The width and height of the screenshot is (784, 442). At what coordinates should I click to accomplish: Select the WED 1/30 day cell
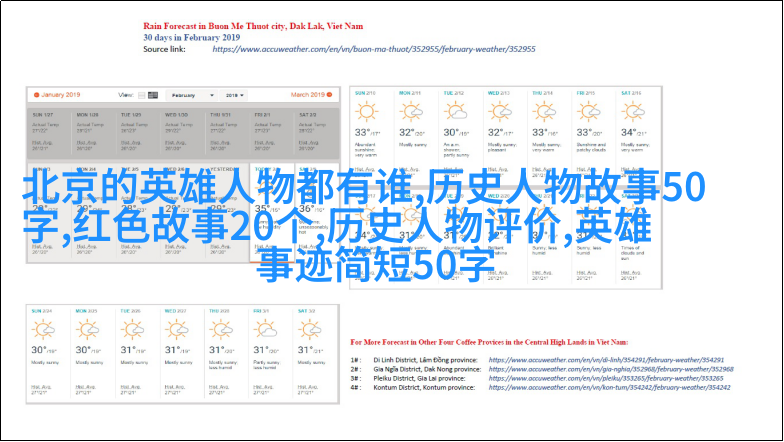tap(183, 133)
